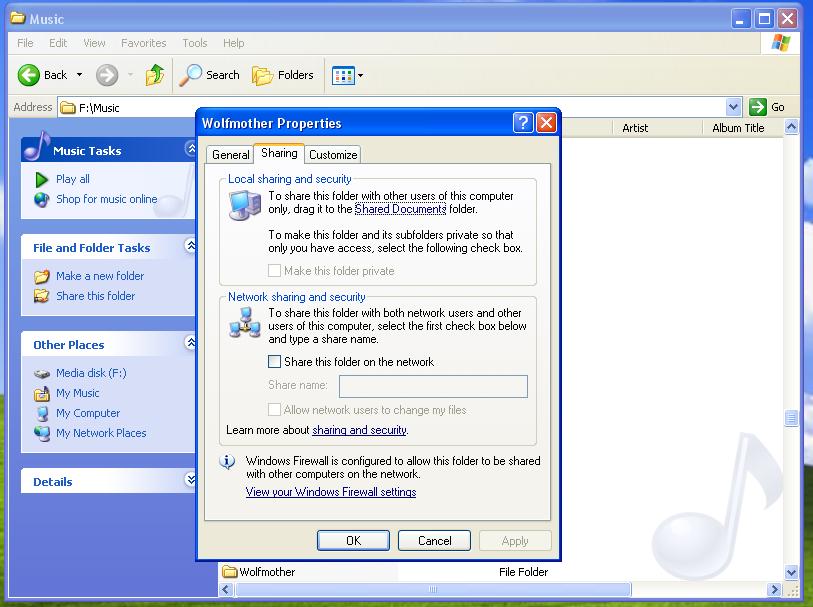Click the green Back arrow icon
This screenshot has width=813, height=607.
pyautogui.click(x=29, y=75)
